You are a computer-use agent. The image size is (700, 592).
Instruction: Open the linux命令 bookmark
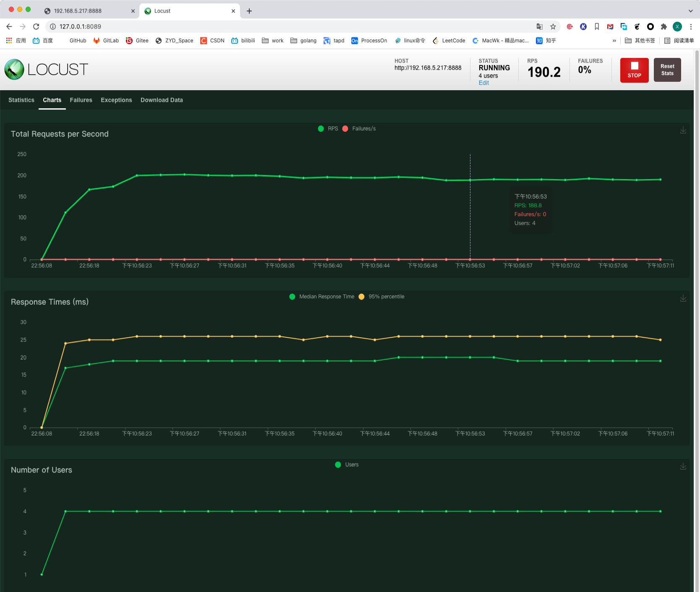click(x=410, y=41)
